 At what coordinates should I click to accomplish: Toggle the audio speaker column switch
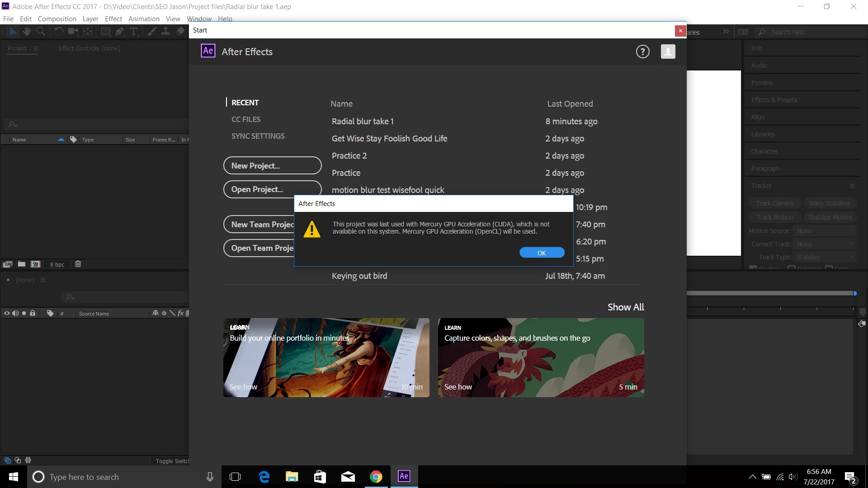[15, 313]
